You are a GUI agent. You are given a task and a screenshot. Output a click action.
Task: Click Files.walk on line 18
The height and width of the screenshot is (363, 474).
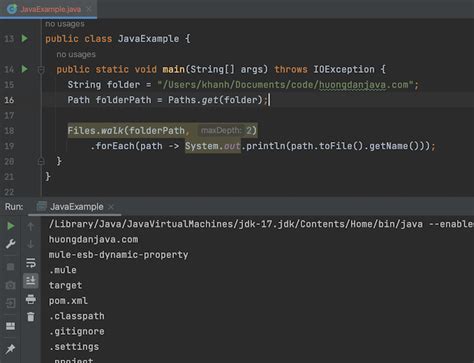(95, 131)
